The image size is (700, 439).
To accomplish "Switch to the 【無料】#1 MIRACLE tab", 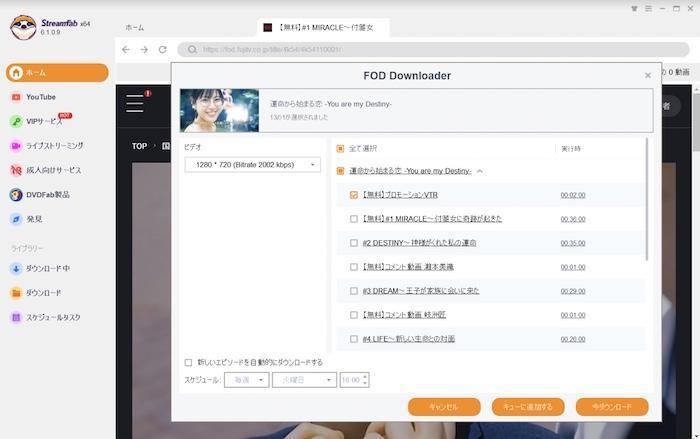I will coord(323,28).
